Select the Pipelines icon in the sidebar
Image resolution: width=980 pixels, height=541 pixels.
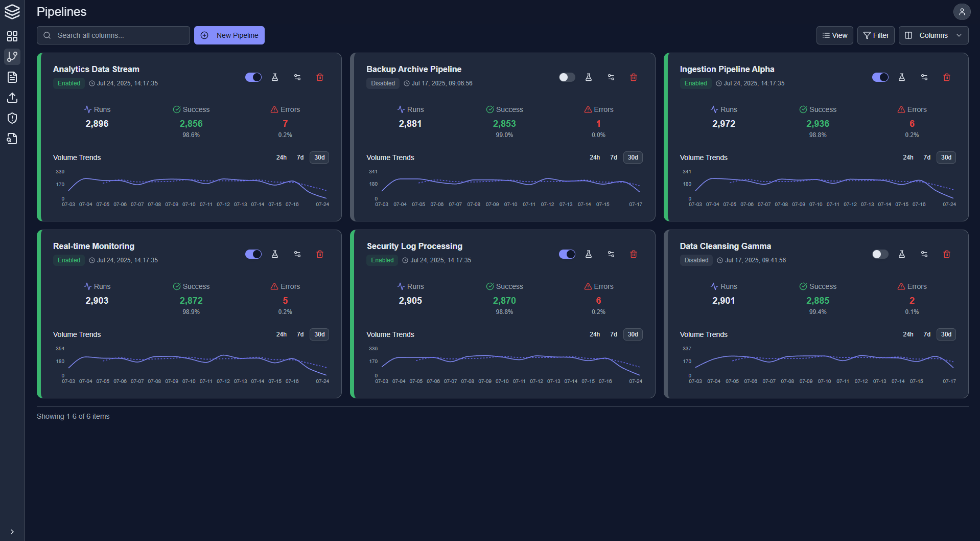[x=12, y=57]
